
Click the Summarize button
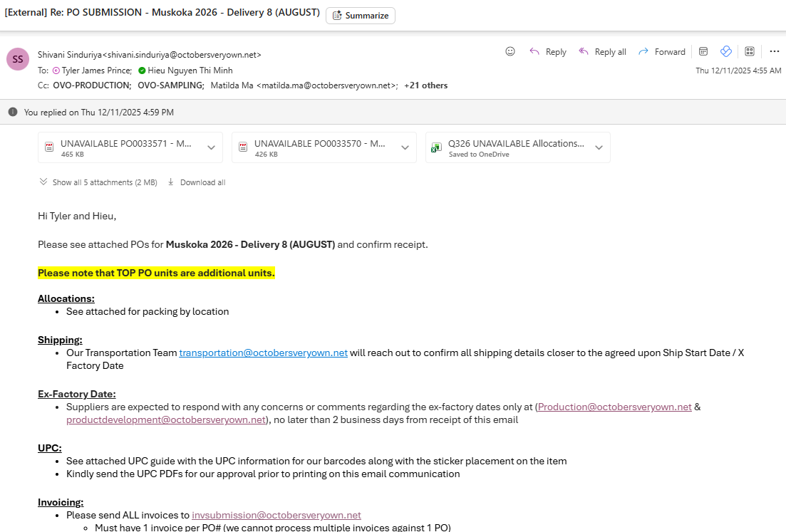point(361,16)
